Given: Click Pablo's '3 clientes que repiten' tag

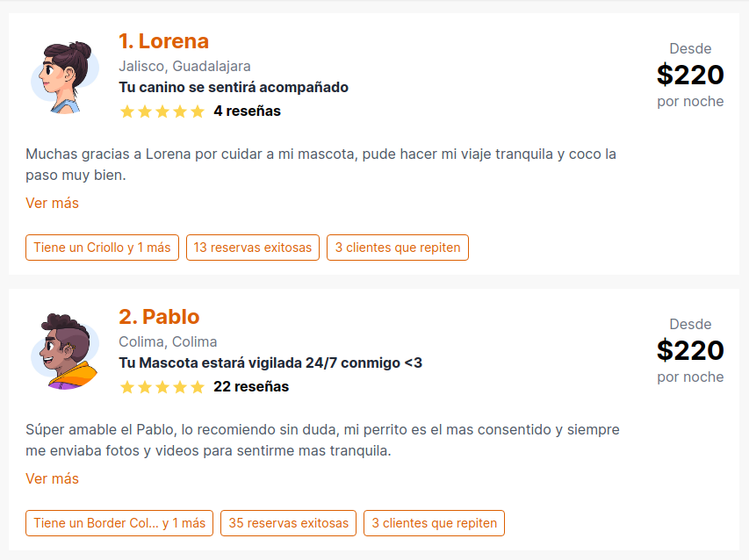Looking at the screenshot, I should click(435, 523).
